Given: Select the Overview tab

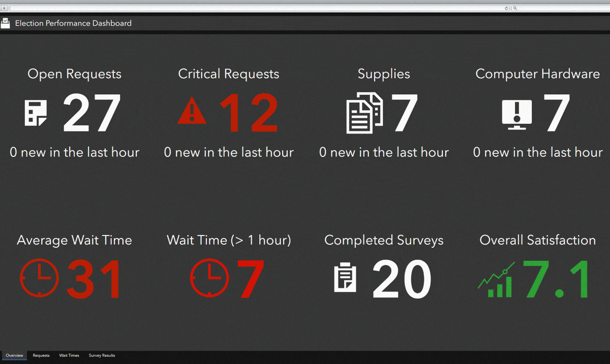Looking at the screenshot, I should 14,355.
